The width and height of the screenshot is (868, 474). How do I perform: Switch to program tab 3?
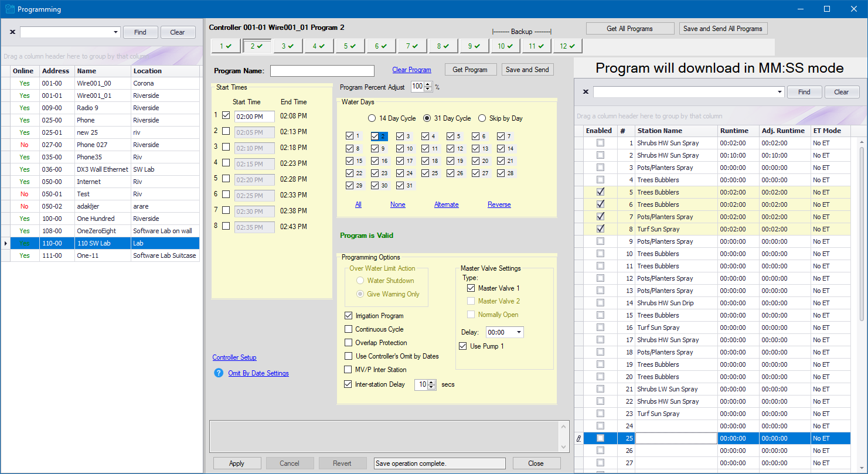288,46
